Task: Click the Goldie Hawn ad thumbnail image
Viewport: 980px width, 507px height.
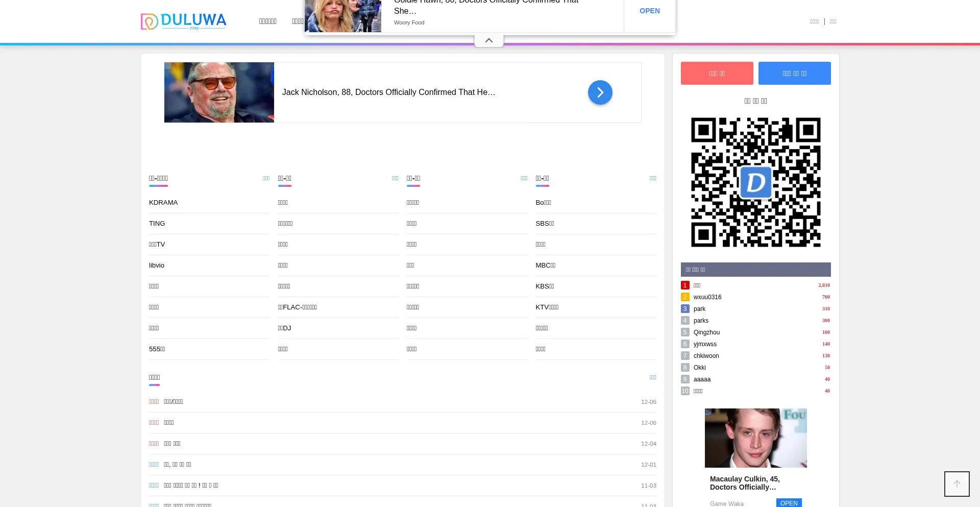Action: pyautogui.click(x=342, y=16)
